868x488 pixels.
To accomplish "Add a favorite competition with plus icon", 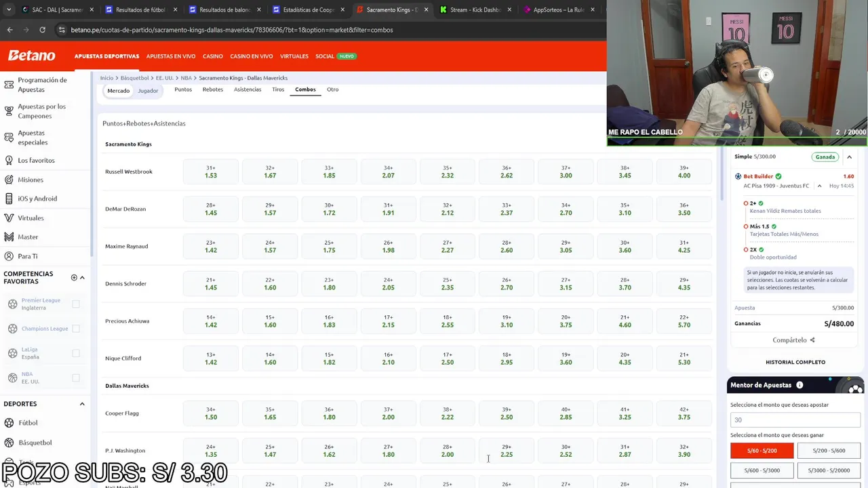I will [74, 277].
